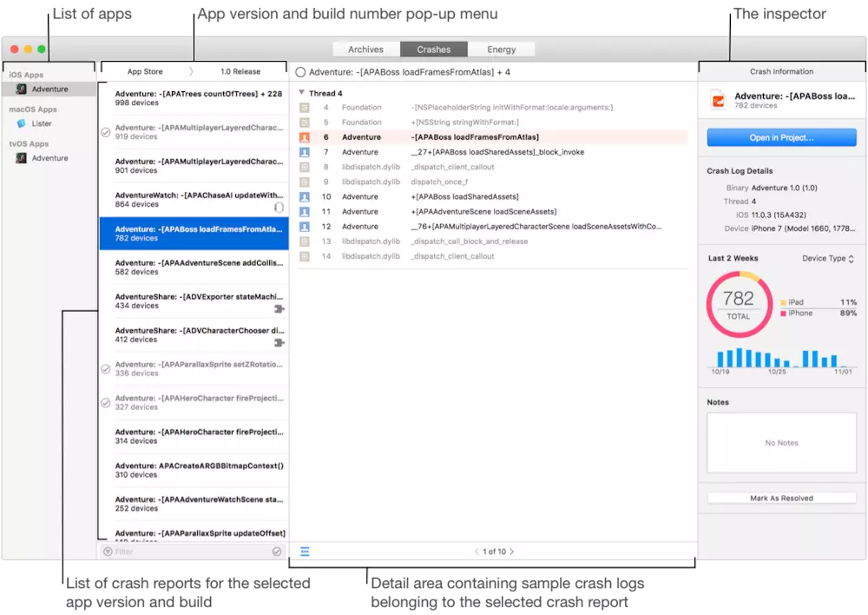Select APAAdventureScene addCollis 582 devices row
Viewport: 868px width, 615px height.
point(194,268)
